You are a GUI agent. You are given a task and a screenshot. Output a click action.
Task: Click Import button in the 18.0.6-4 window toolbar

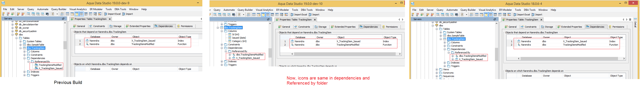537,15
